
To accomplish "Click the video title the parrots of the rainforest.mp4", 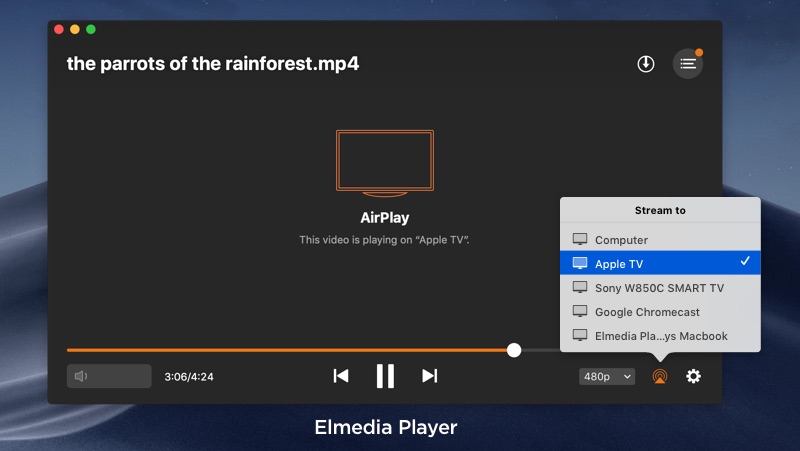I will click(x=213, y=64).
